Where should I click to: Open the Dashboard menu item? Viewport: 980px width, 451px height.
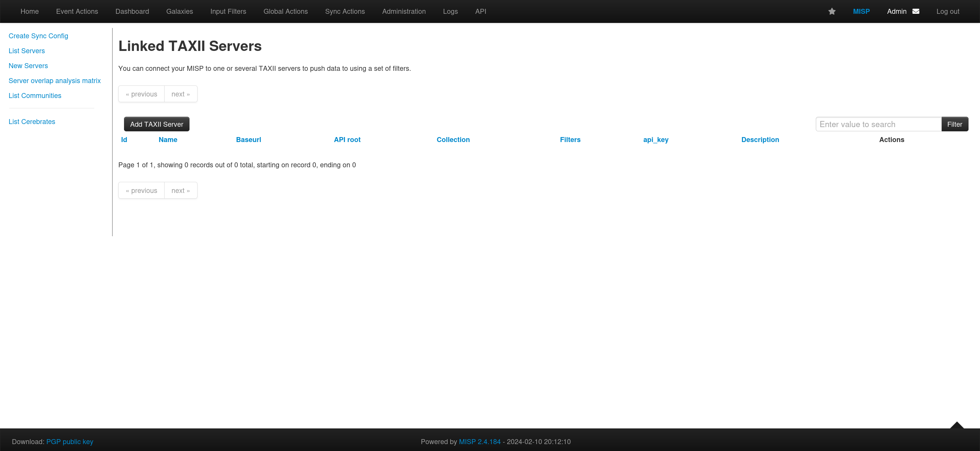pyautogui.click(x=132, y=11)
